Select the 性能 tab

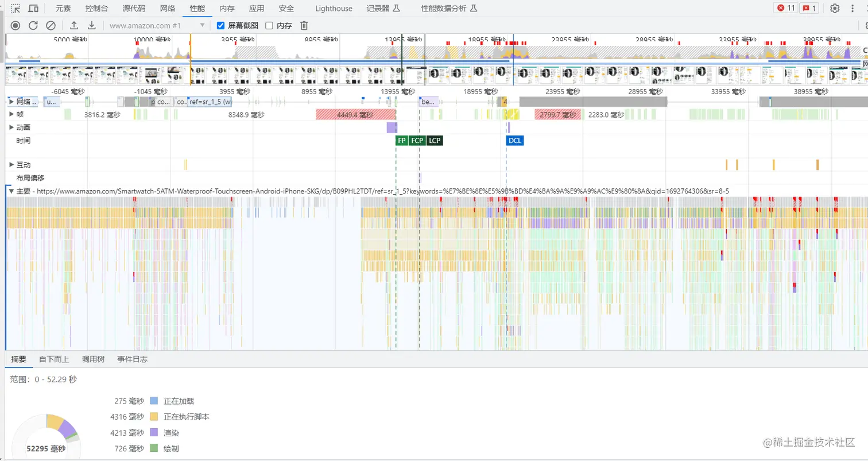[197, 9]
